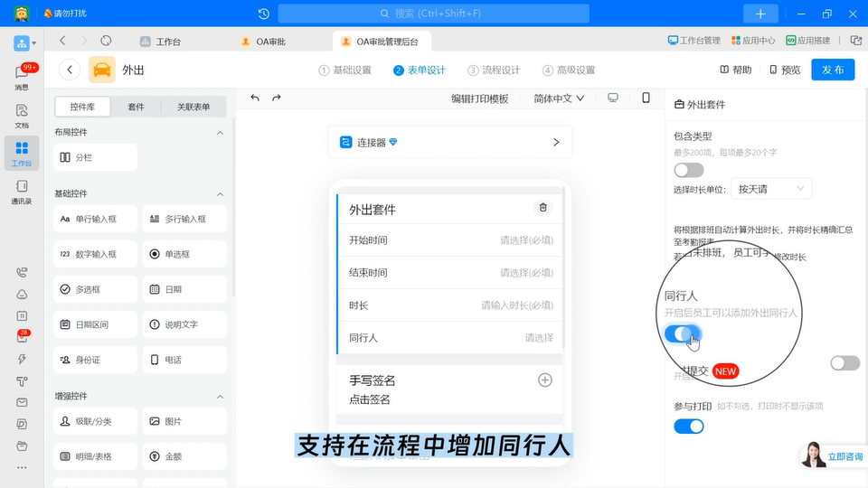Click the plus icon beside 手写签名
This screenshot has width=868, height=488.
click(545, 380)
